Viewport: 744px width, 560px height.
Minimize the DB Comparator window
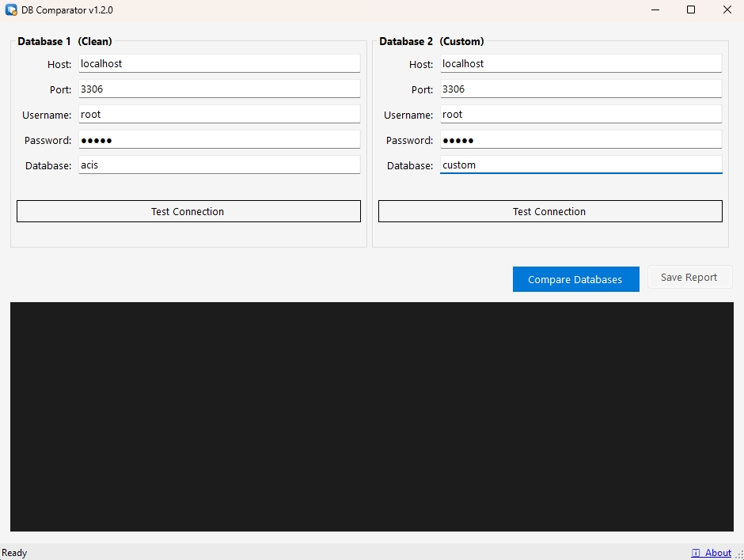coord(655,10)
